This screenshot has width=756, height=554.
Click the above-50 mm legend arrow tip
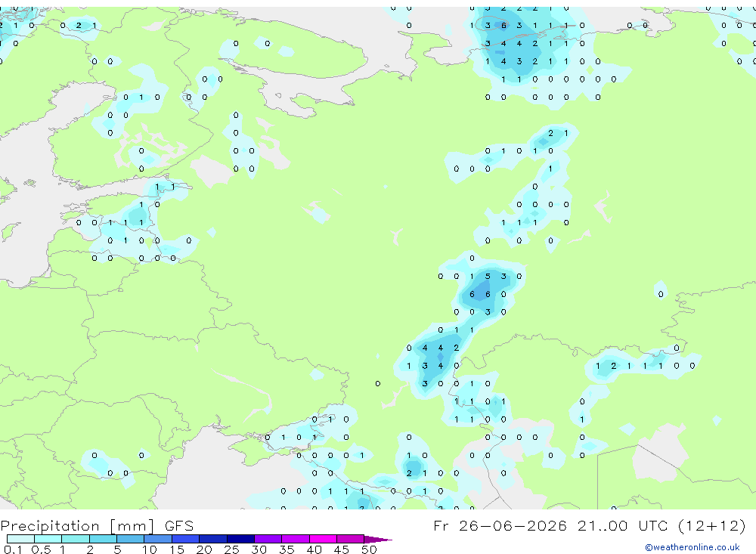pos(378,539)
